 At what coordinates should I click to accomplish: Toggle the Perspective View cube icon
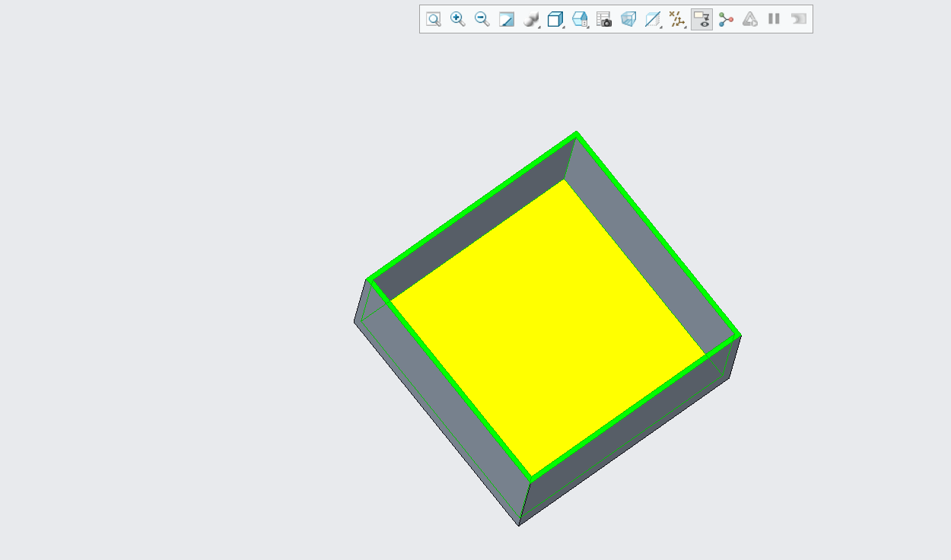click(628, 19)
